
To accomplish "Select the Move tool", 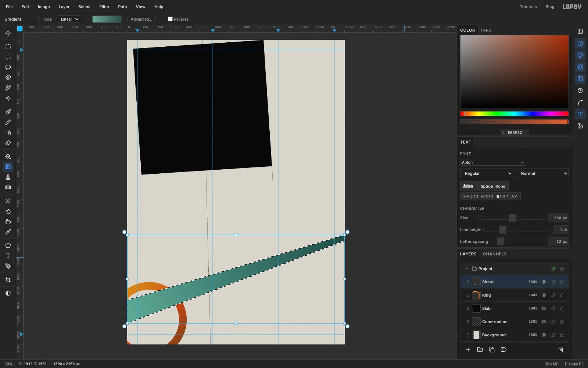I will coord(8,33).
